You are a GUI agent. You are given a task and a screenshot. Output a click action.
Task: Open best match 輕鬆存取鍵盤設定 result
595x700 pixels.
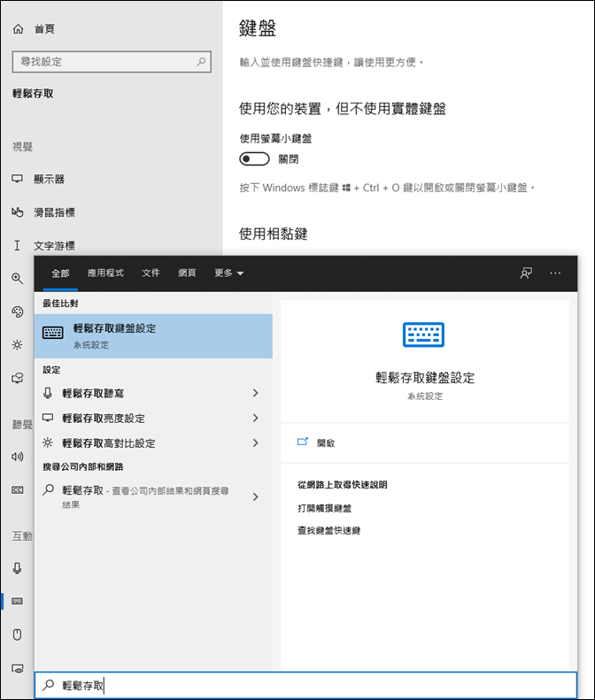[x=153, y=336]
